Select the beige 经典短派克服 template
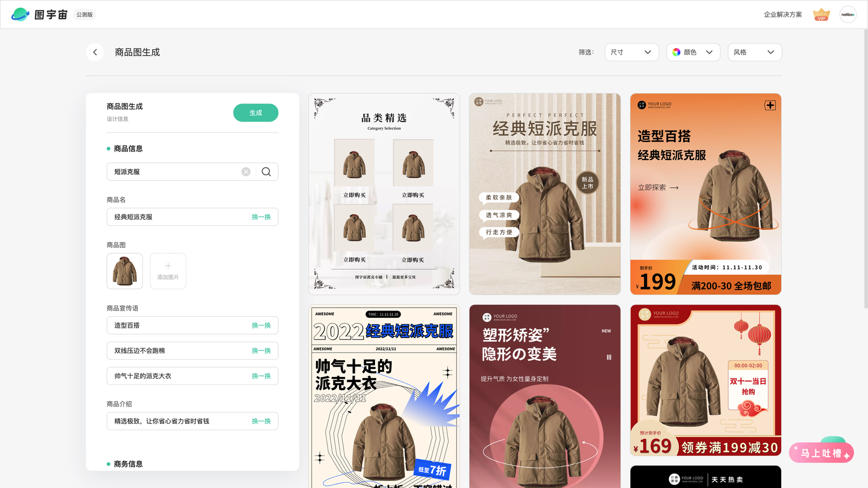Screen dimensions: 868x488 click(545, 194)
